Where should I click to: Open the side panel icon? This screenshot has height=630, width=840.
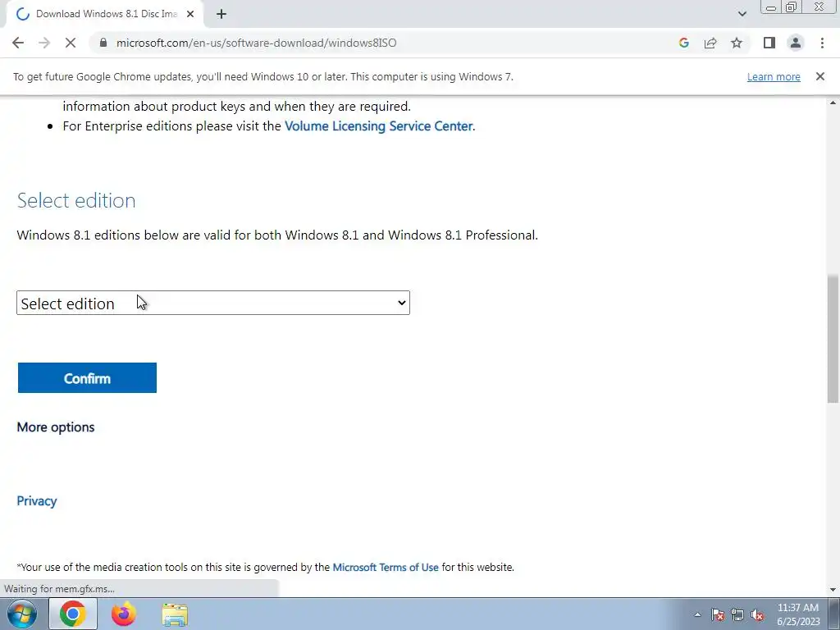769,43
